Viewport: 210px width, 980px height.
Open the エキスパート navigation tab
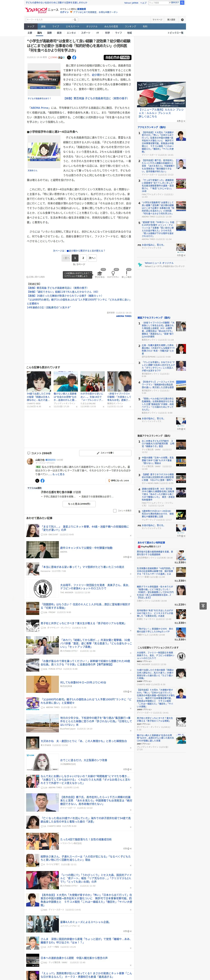[x=72, y=26]
